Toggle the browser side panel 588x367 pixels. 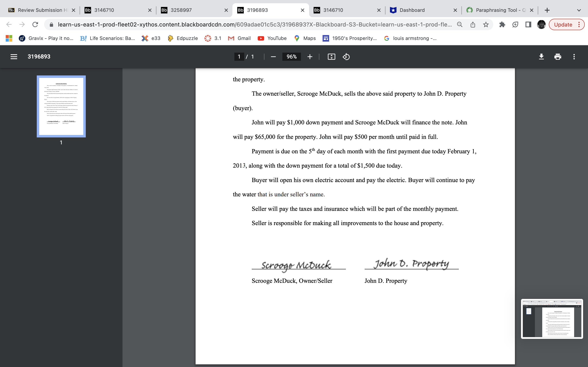click(x=528, y=24)
